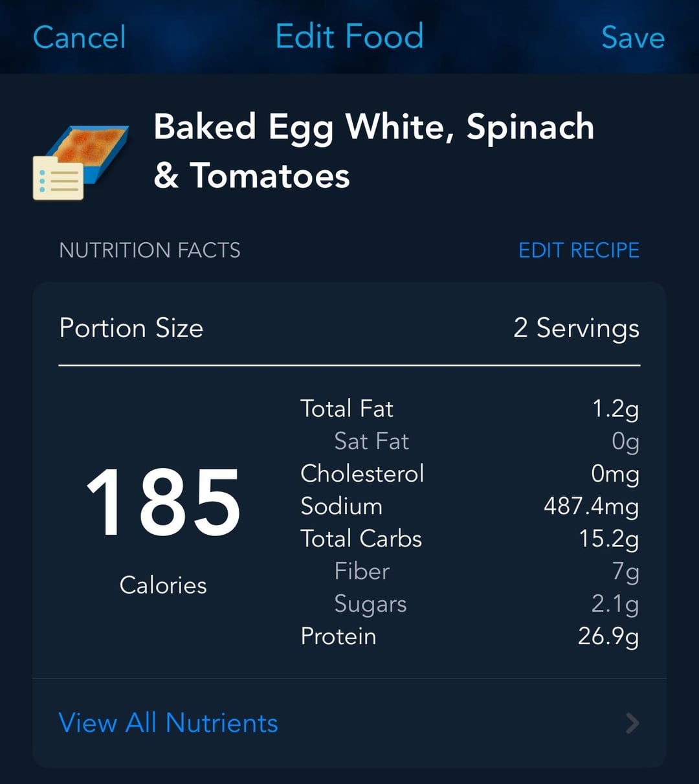Open the EDIT RECIPE link

579,250
